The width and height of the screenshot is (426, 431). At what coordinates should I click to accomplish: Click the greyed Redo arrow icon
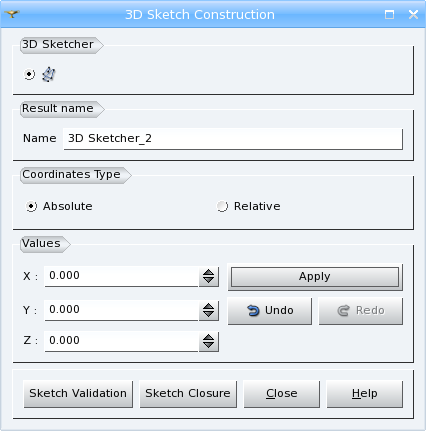pos(343,311)
